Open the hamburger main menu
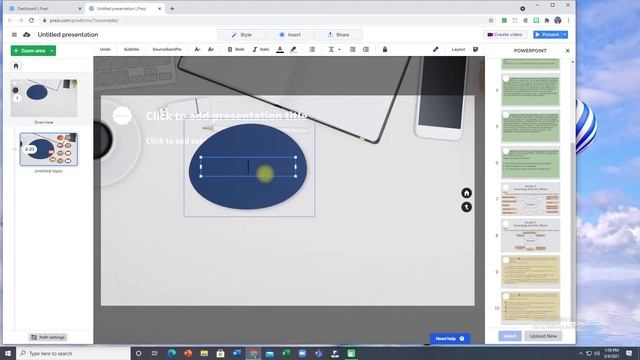The image size is (640, 360). [x=14, y=35]
